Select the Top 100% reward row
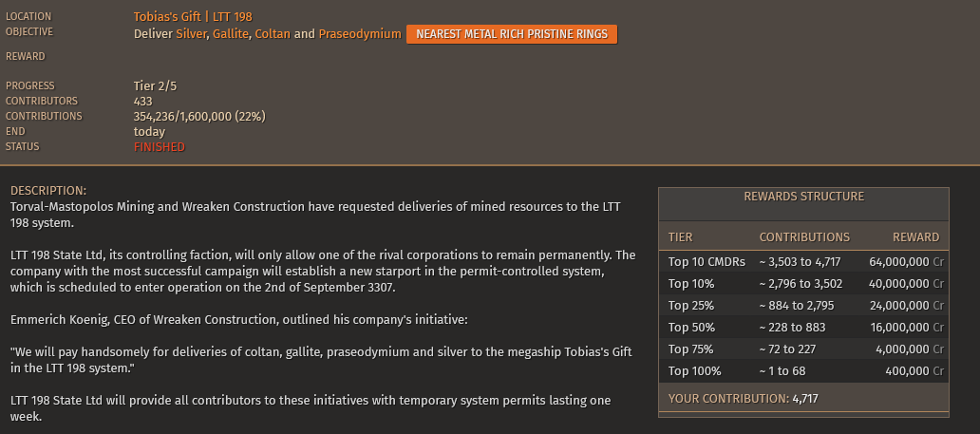980x434 pixels. pos(803,370)
